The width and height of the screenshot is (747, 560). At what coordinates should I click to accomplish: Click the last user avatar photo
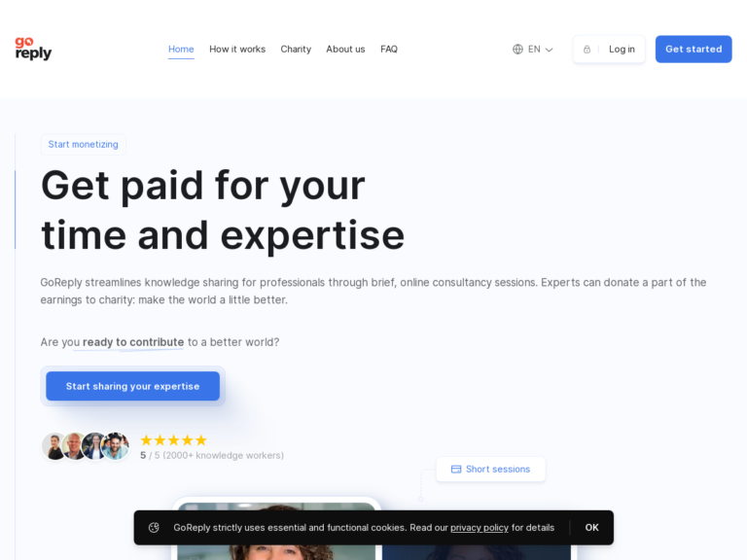coord(116,446)
